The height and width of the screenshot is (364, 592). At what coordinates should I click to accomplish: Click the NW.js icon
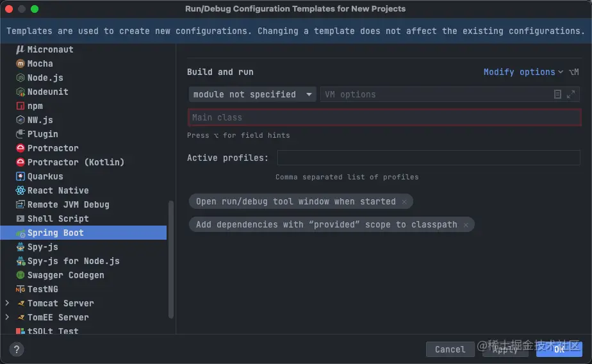21,120
